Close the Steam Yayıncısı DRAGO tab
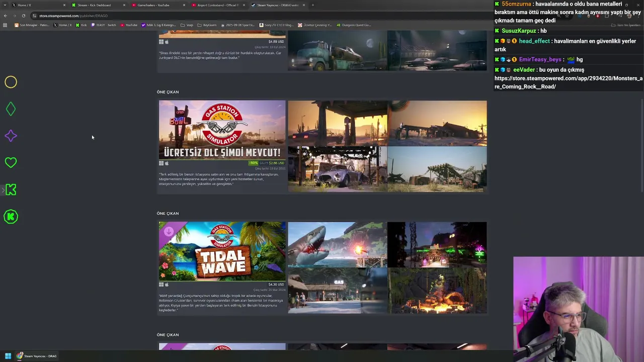644x362 pixels. [303, 5]
